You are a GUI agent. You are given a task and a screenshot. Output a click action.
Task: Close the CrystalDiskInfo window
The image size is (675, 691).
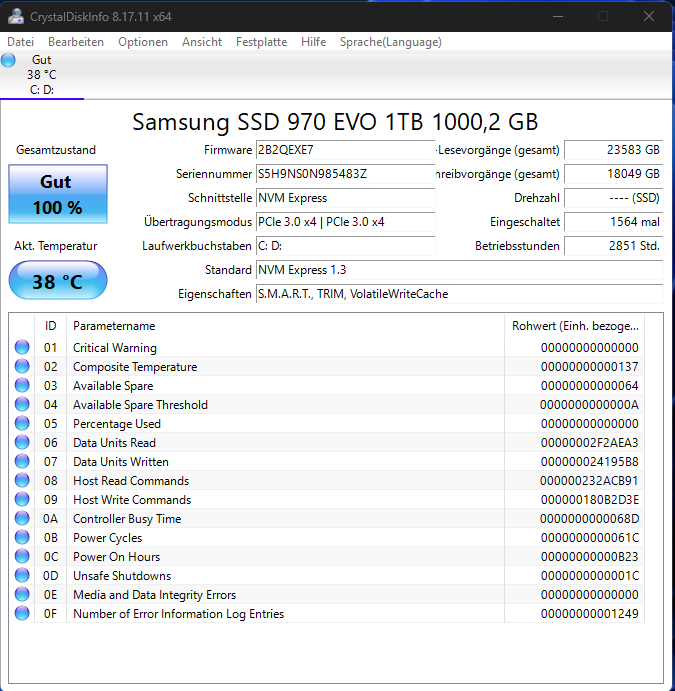pyautogui.click(x=649, y=16)
